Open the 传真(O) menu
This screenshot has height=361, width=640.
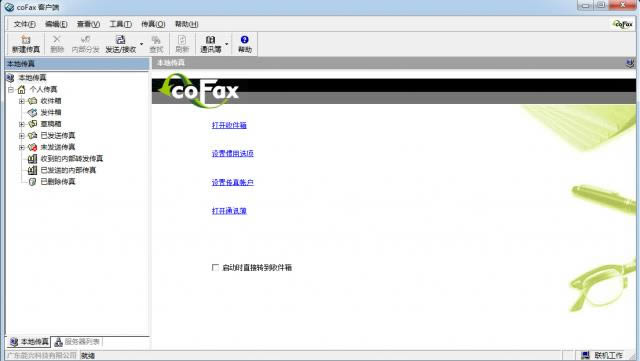click(153, 24)
